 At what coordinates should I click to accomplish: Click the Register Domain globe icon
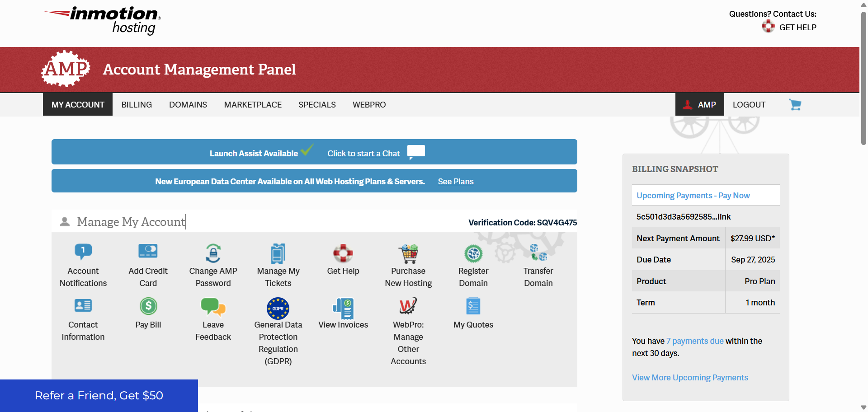click(x=473, y=253)
